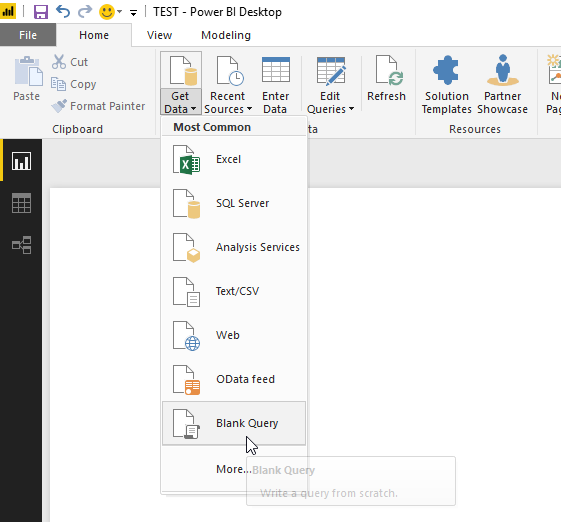This screenshot has height=522, width=561.
Task: Click More... at menu bottom
Action: coord(233,469)
